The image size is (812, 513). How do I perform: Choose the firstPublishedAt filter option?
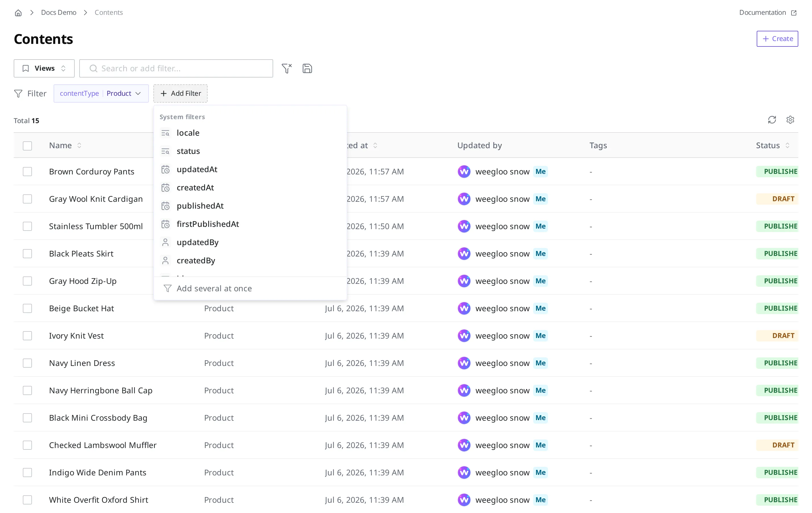pos(250,224)
